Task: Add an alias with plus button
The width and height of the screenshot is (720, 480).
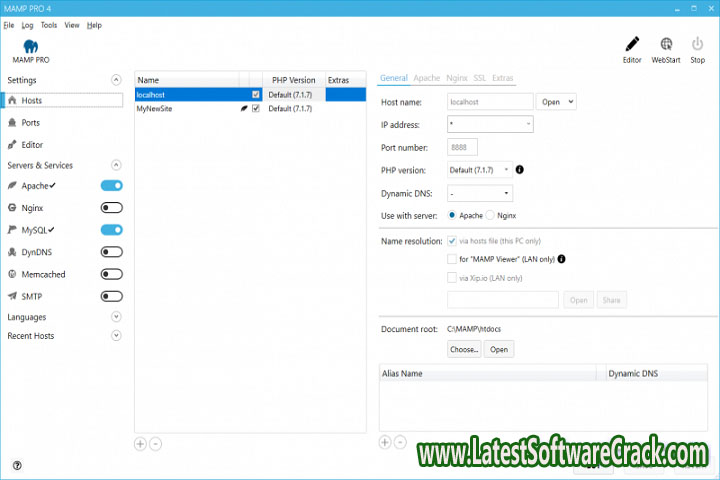Action: (x=385, y=442)
